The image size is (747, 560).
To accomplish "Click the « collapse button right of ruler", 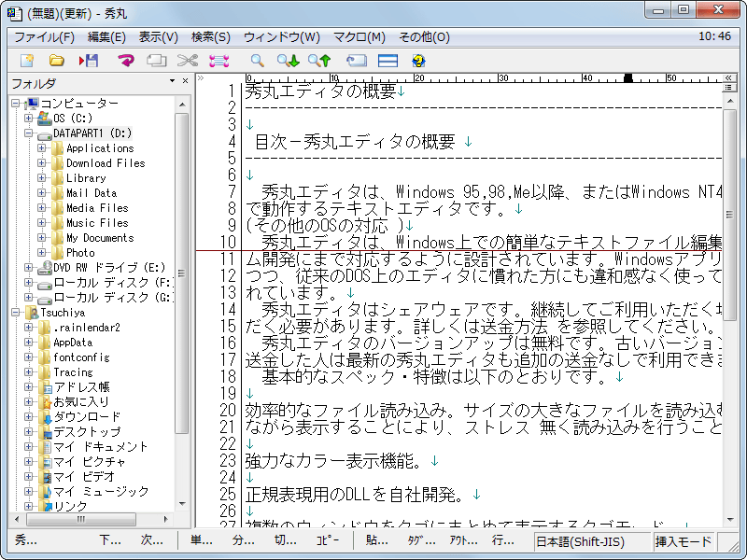I will (x=728, y=77).
